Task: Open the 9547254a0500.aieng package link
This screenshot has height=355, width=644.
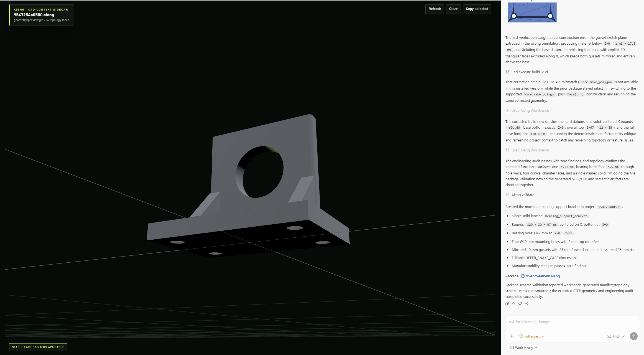Action: [x=543, y=276]
